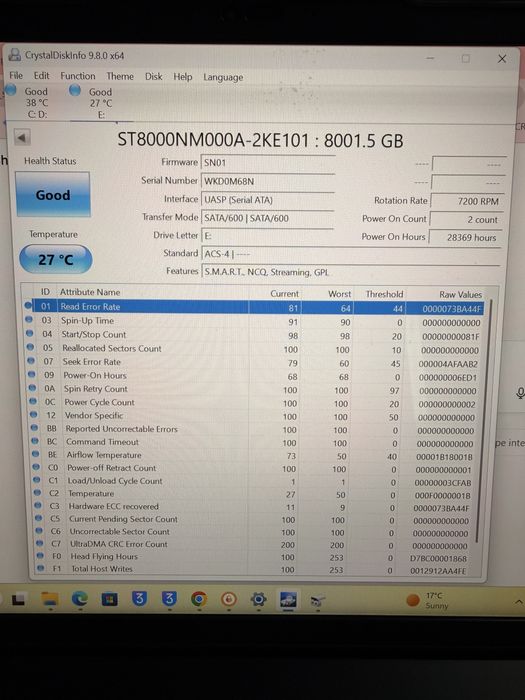Open Google Chrome from the taskbar
This screenshot has height=700, width=525.
(x=199, y=599)
